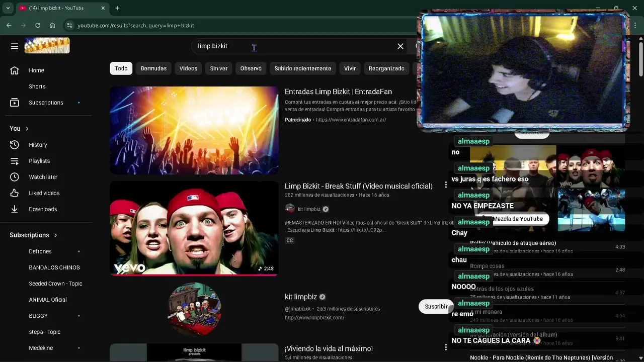The height and width of the screenshot is (362, 644).
Task: Open Entradas Limp Bizkit EntradaFan title
Action: click(x=338, y=92)
